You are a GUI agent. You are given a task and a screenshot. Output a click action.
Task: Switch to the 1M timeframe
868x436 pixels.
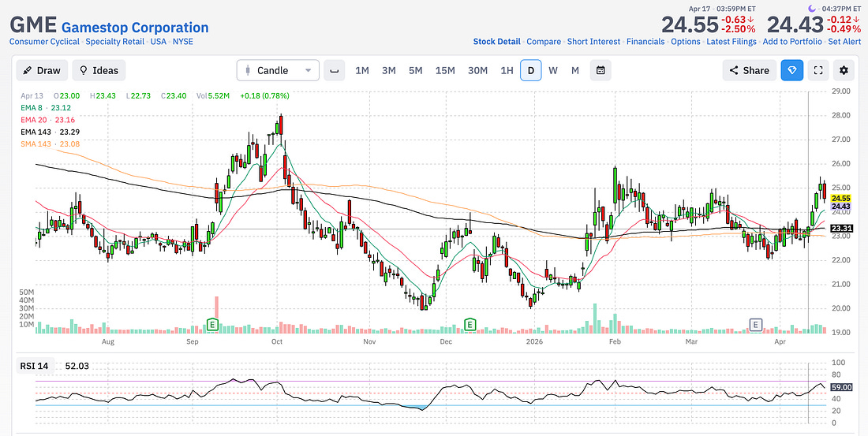(362, 70)
